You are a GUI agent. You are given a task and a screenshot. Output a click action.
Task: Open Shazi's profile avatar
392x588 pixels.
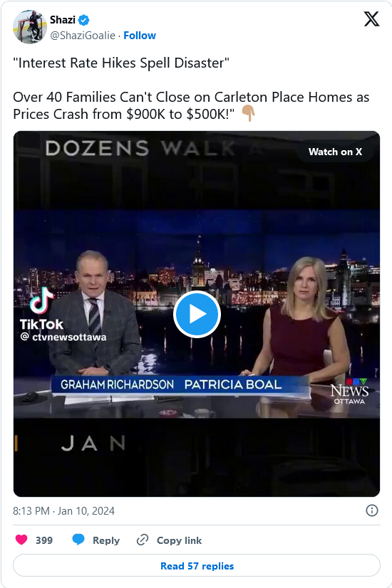(30, 27)
